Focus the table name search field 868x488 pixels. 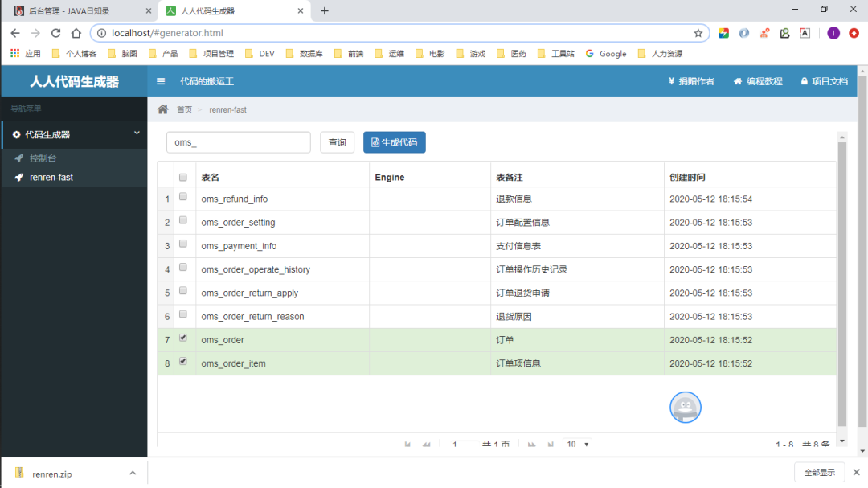238,142
